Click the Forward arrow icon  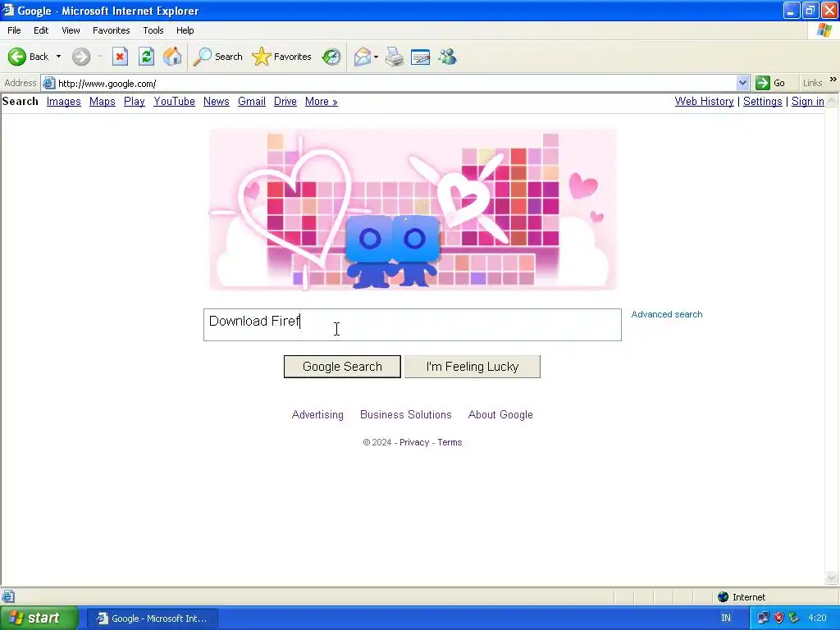click(x=81, y=57)
